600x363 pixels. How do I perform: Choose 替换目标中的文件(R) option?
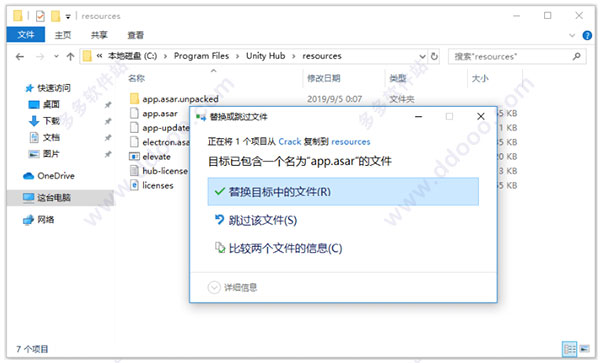[343, 192]
